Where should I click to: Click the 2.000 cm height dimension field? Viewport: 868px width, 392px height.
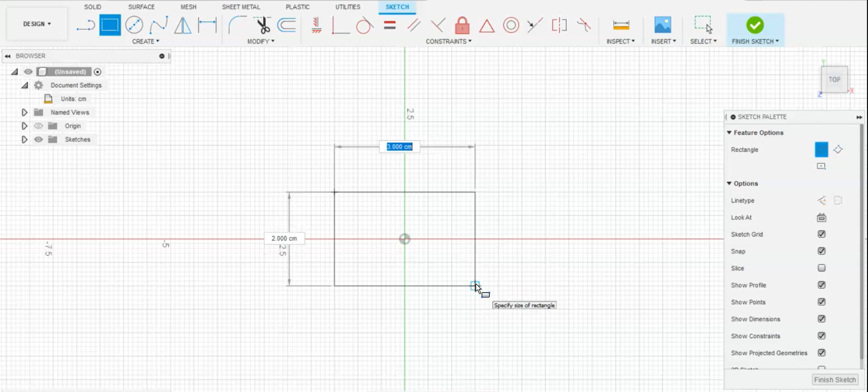284,238
